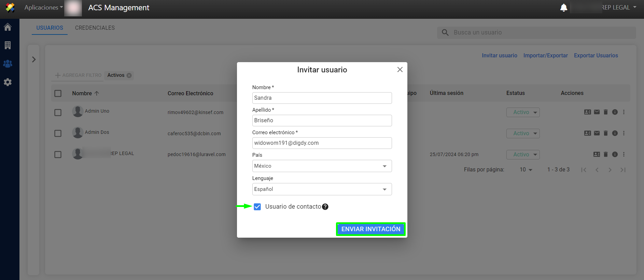Click the Correo electrónico input field

coord(322,143)
